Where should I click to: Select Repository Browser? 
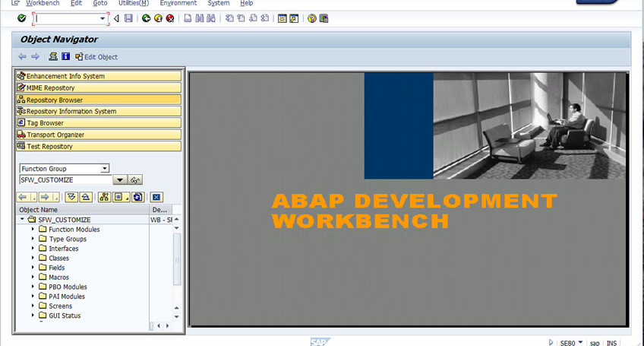pos(99,100)
